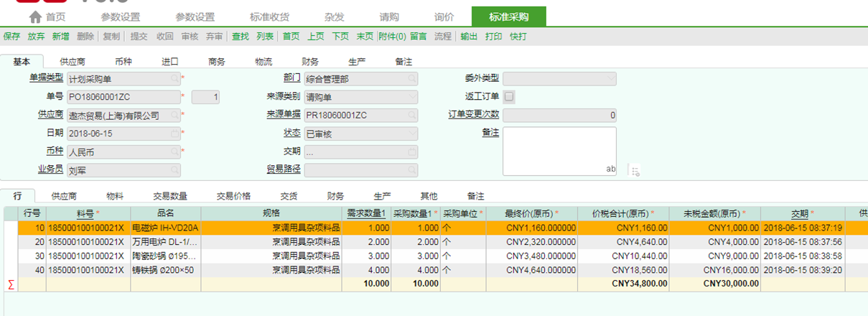This screenshot has width=868, height=316.
Task: Toggle the 返工订单 checkbox
Action: [509, 96]
